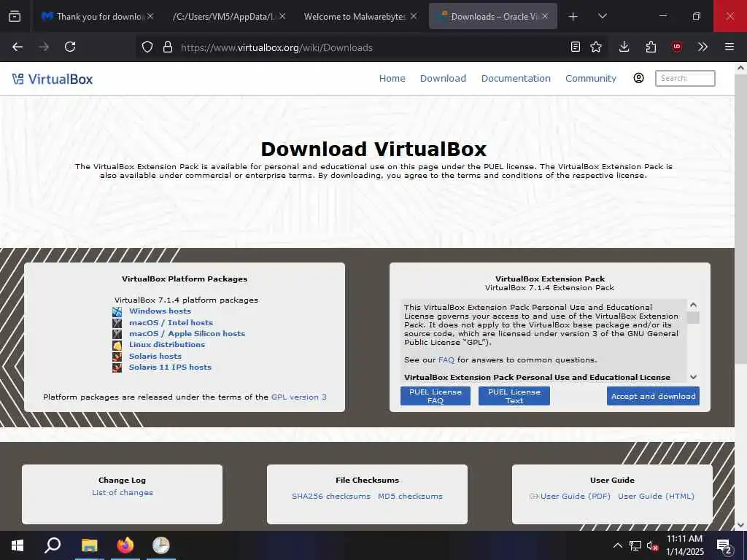Open the Firefox hamburger application menu
747x560 pixels.
click(729, 47)
